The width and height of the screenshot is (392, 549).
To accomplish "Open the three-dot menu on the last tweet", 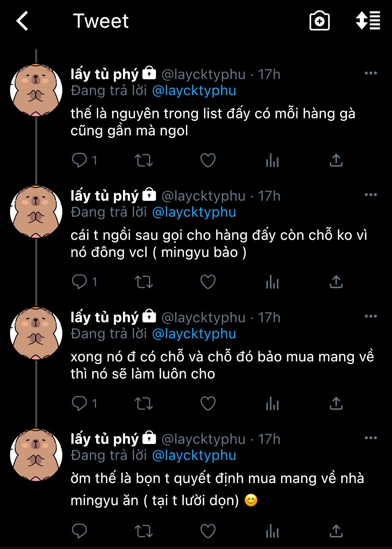I will point(371,438).
